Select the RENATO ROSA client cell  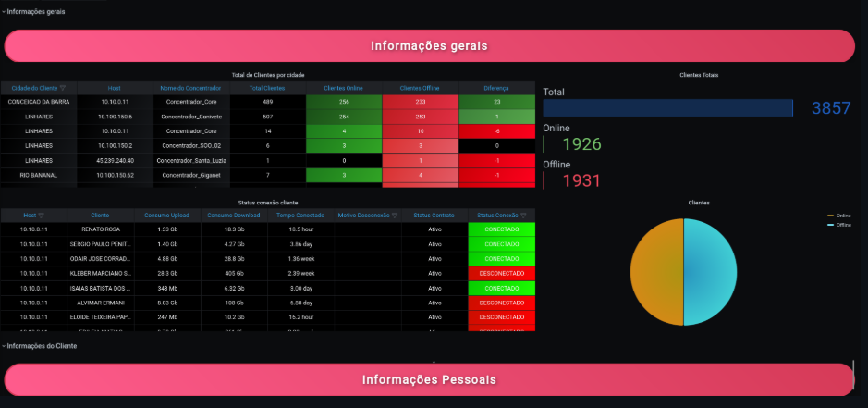tap(100, 229)
